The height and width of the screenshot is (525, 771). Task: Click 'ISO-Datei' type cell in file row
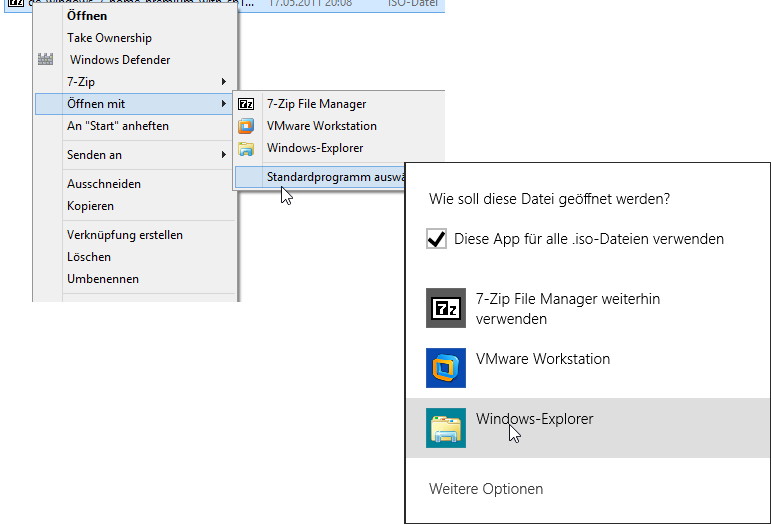point(413,3)
